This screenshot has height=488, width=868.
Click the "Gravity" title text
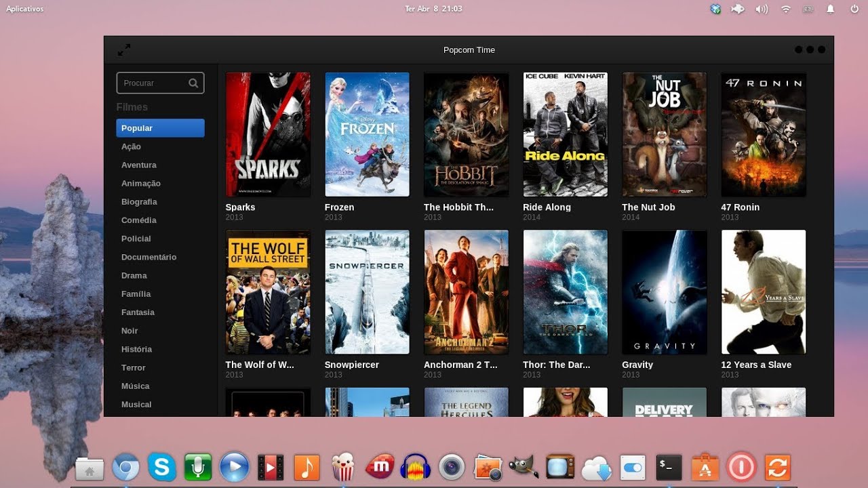point(637,365)
